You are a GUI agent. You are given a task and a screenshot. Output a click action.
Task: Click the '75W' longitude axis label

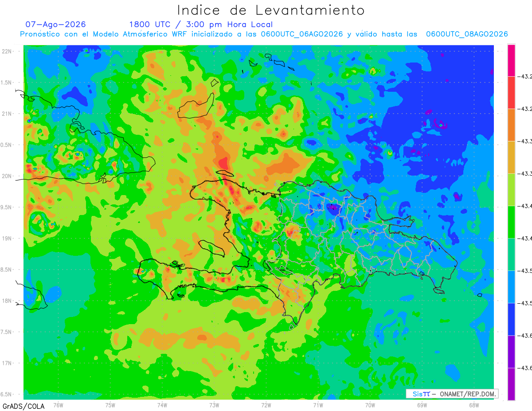point(110,405)
